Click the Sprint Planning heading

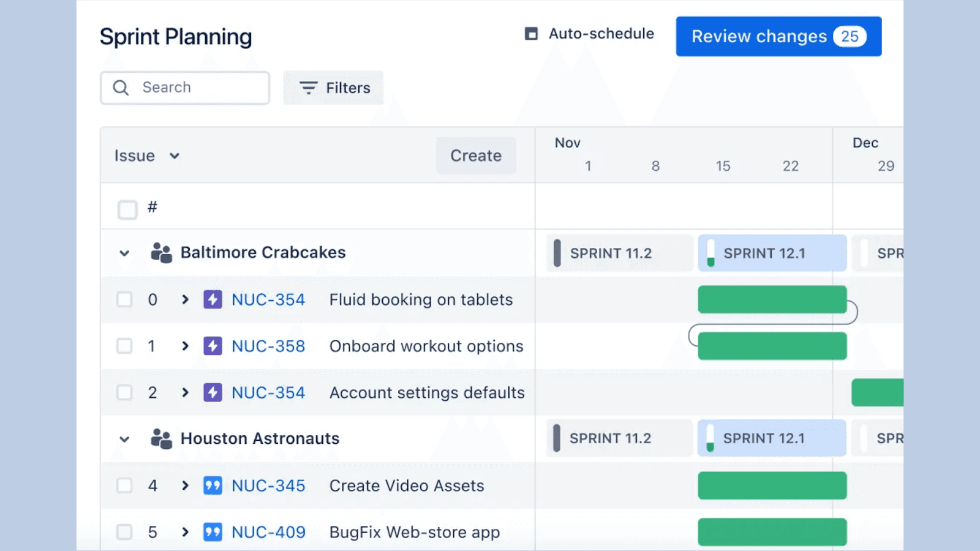(176, 37)
